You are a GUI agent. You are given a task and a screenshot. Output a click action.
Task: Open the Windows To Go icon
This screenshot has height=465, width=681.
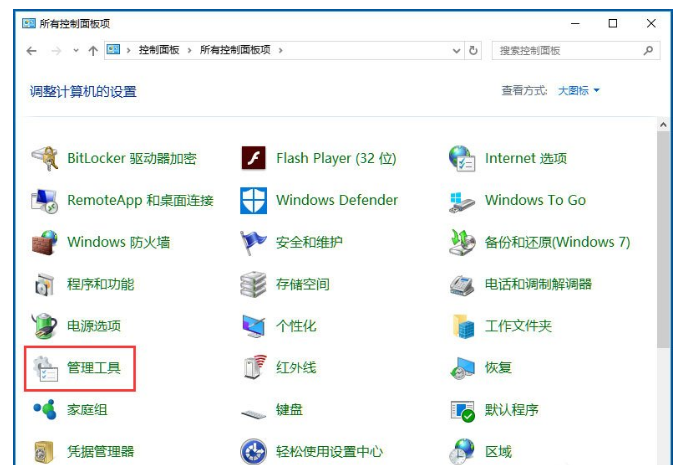[462, 202]
